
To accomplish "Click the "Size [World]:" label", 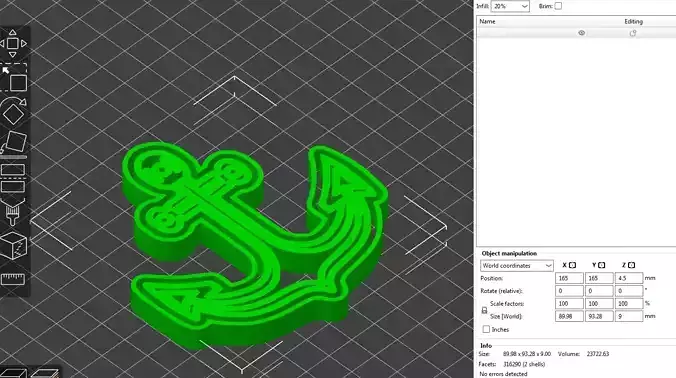I will 506,316.
